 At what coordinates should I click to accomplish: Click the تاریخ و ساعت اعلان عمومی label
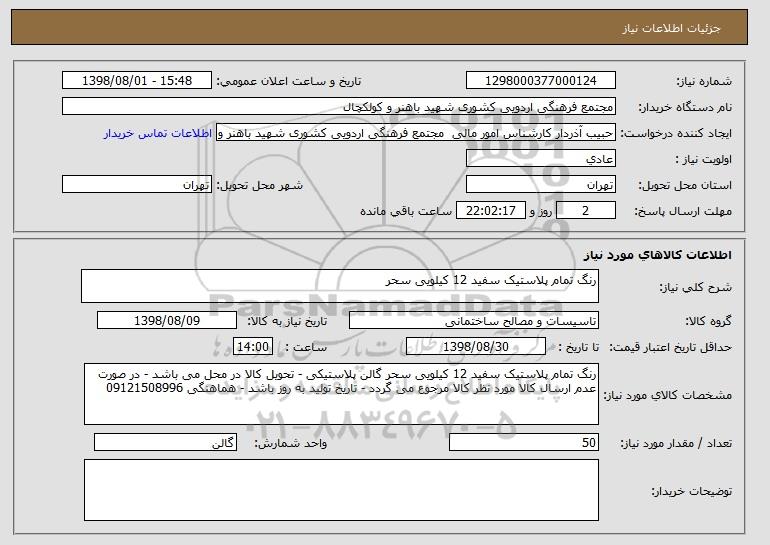289,82
